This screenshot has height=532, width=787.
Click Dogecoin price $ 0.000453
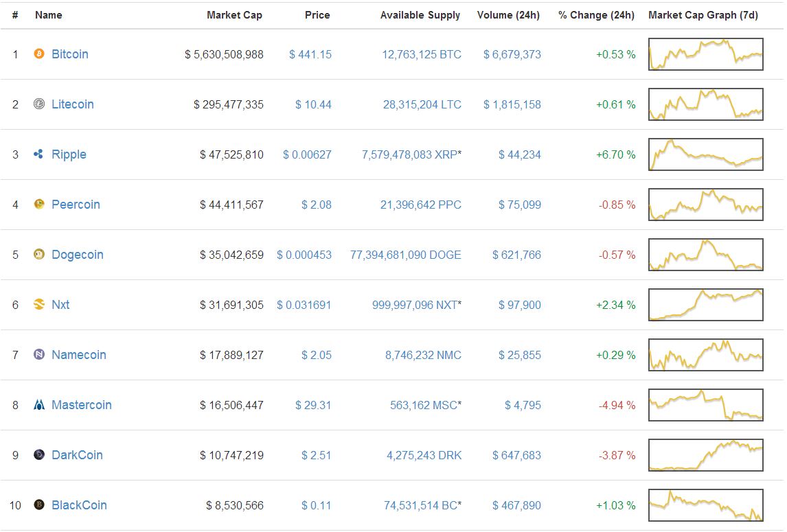[304, 255]
